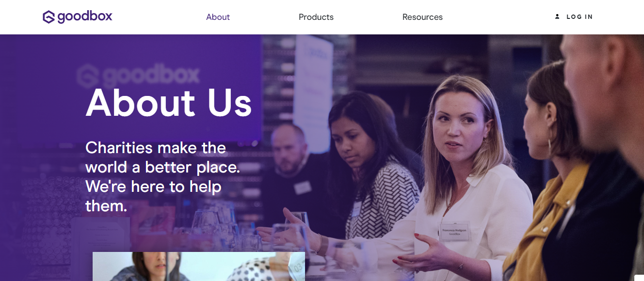Click the faded goodbox logo in the hero background
Viewport: 644px width, 281px height.
(138, 75)
